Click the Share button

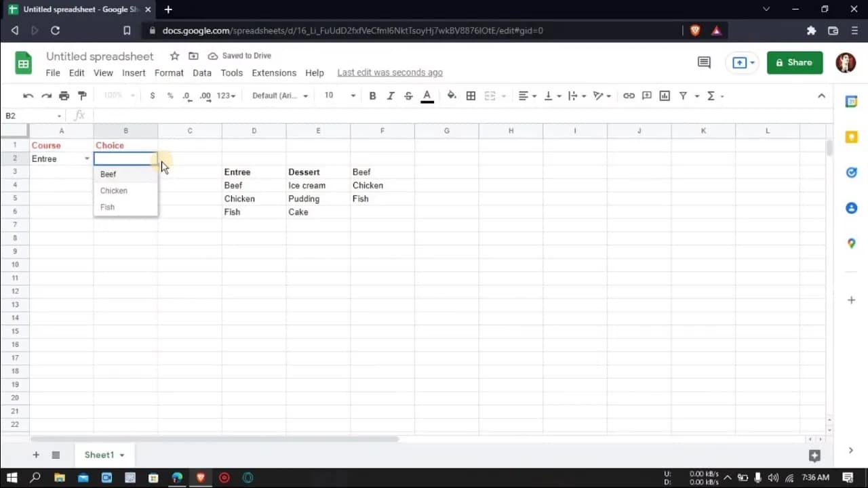pyautogui.click(x=795, y=62)
